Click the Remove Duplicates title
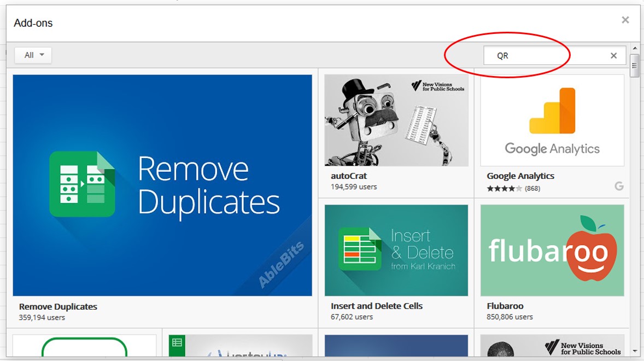The image size is (644, 361). pos(58,306)
